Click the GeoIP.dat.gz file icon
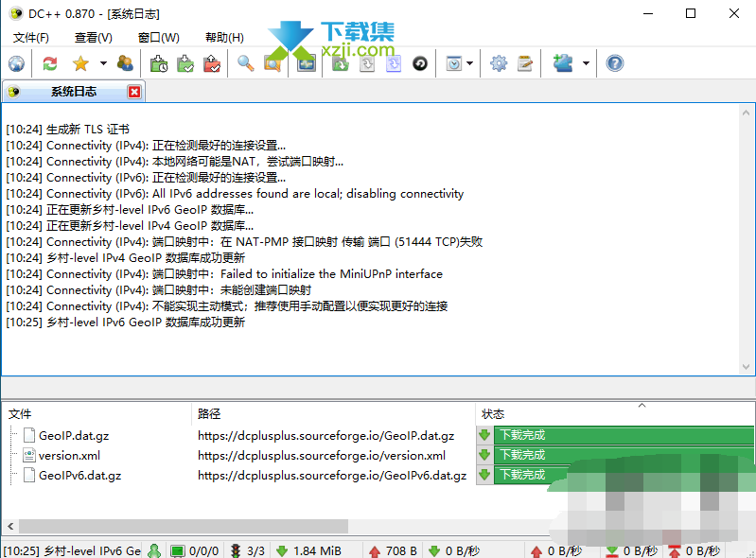 29,436
